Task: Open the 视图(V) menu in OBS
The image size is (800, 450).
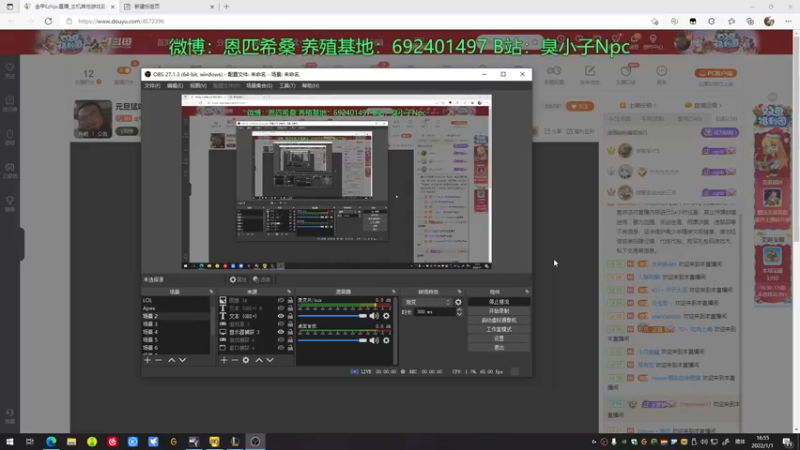Action: click(198, 86)
